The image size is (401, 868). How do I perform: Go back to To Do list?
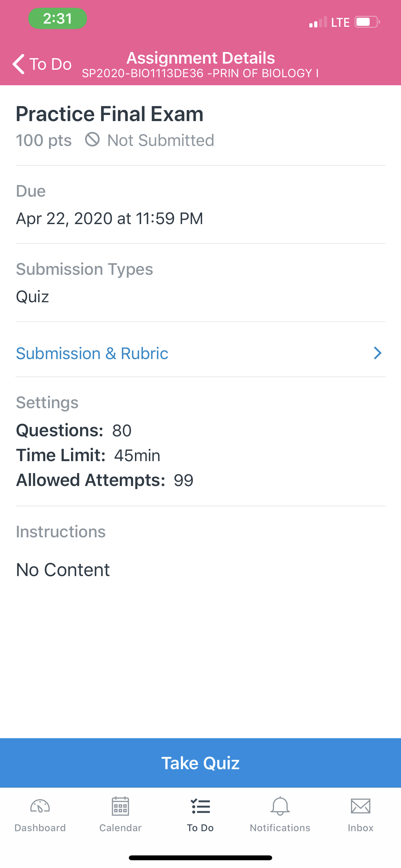[42, 64]
